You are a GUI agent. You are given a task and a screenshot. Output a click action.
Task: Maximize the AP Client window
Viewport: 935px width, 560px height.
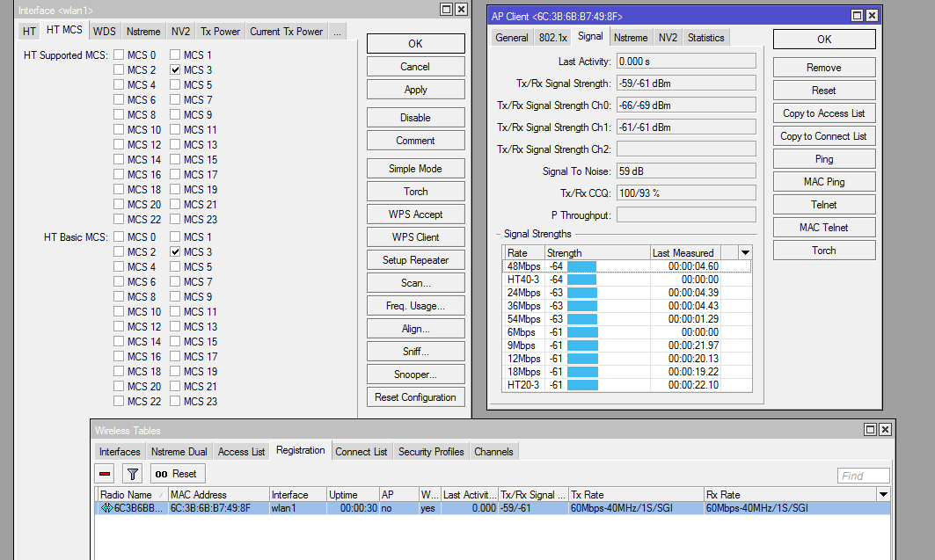point(857,16)
